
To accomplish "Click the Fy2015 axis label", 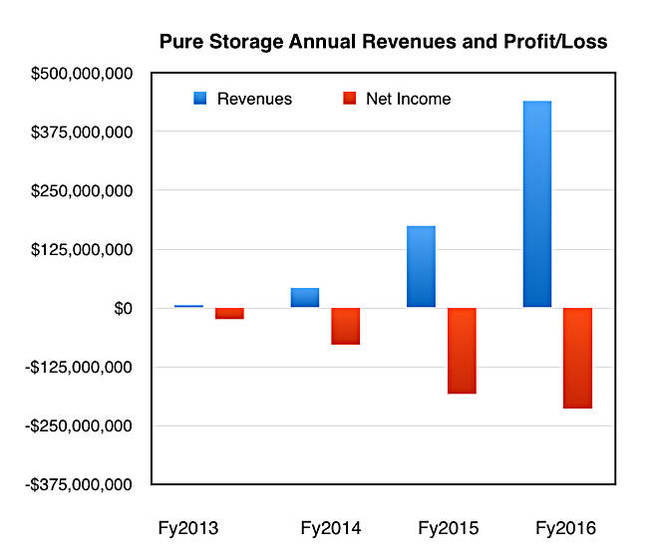I will pyautogui.click(x=448, y=528).
